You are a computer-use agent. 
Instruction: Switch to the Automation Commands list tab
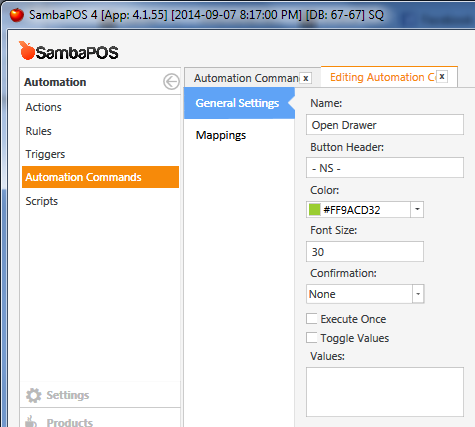247,78
